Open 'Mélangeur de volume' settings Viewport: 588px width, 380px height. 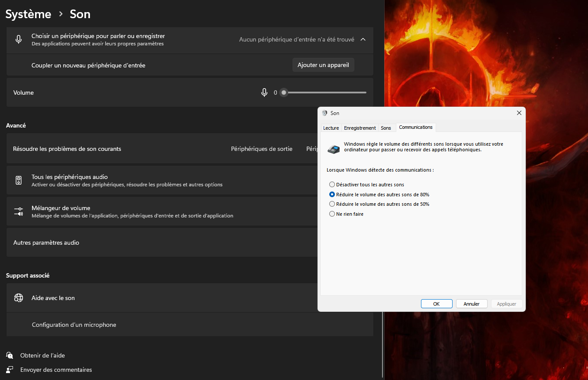point(162,211)
